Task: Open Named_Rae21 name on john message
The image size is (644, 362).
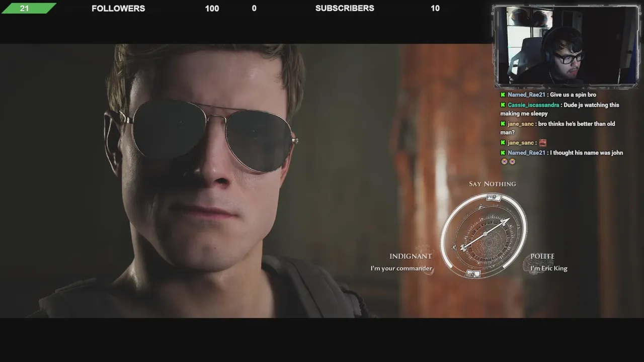Action: 526,153
